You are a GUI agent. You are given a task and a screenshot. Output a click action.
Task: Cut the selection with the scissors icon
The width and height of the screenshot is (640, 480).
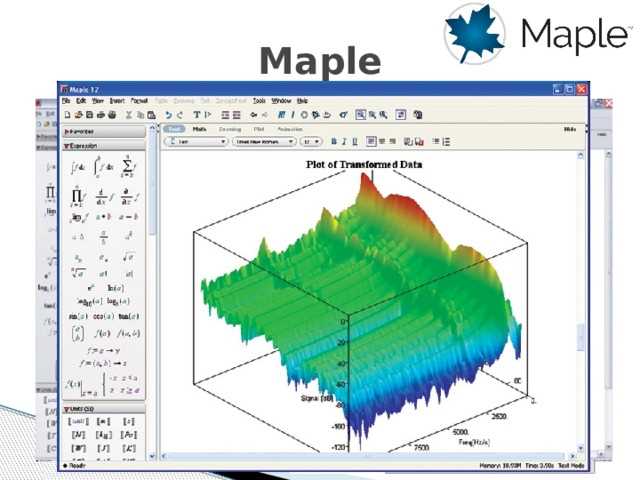[129, 115]
